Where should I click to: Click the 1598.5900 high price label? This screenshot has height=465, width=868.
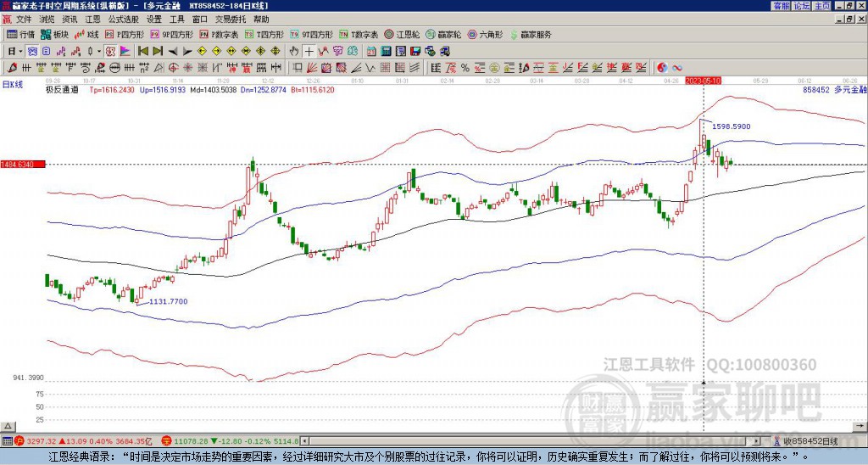click(x=732, y=126)
